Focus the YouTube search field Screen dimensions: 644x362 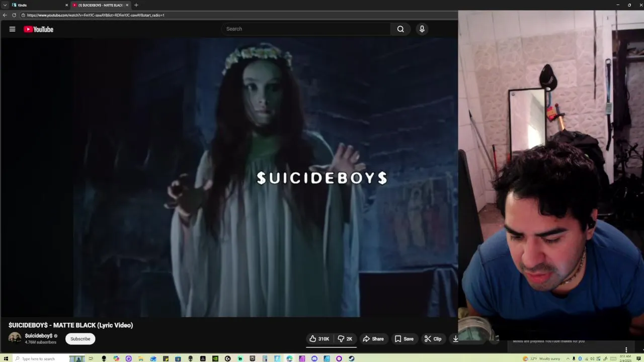pyautogui.click(x=306, y=29)
